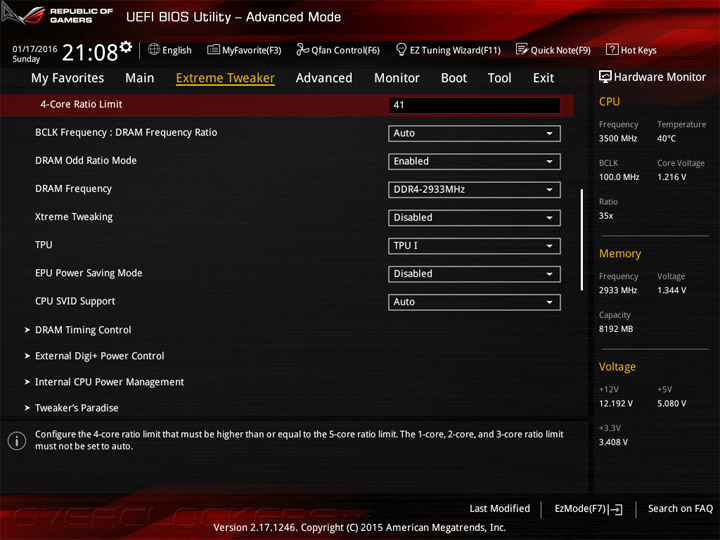
Task: Click the Hardware Monitor screen icon
Action: click(x=605, y=77)
